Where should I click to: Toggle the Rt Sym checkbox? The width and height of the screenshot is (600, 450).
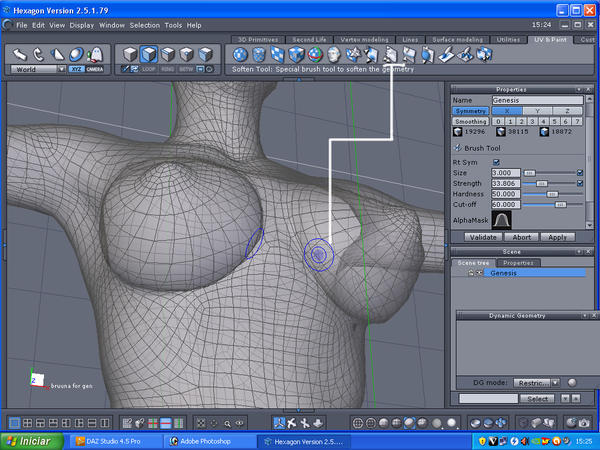[x=497, y=162]
